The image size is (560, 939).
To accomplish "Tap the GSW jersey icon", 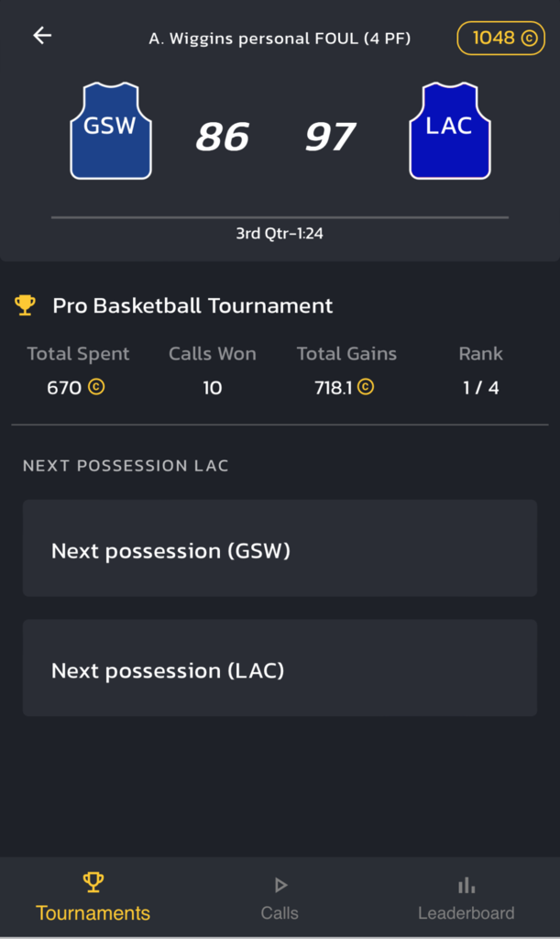I will click(111, 130).
